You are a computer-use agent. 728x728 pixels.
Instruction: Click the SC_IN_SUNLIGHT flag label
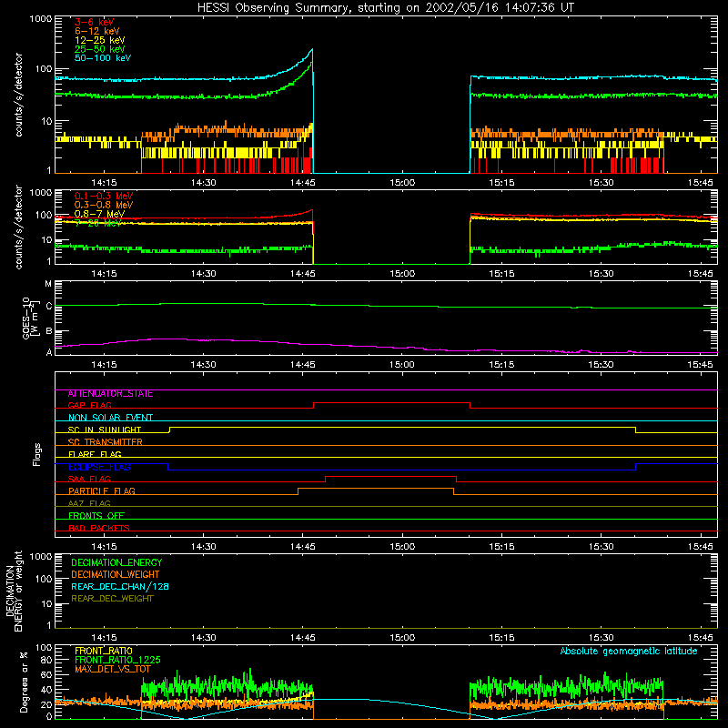click(105, 430)
